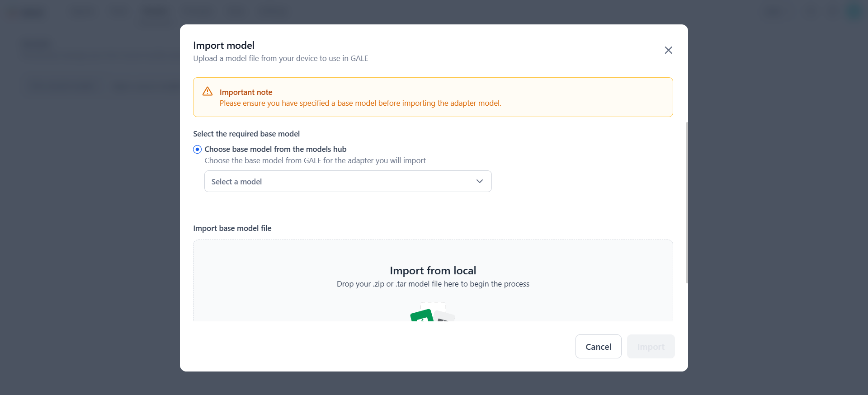Click "Select the required base model" label
Image resolution: width=868 pixels, height=395 pixels.
(x=246, y=134)
